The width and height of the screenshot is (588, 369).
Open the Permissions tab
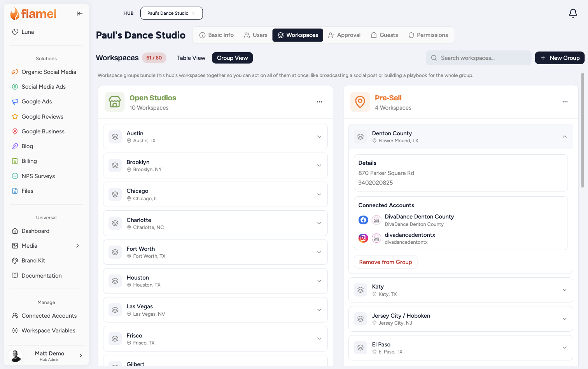point(428,35)
